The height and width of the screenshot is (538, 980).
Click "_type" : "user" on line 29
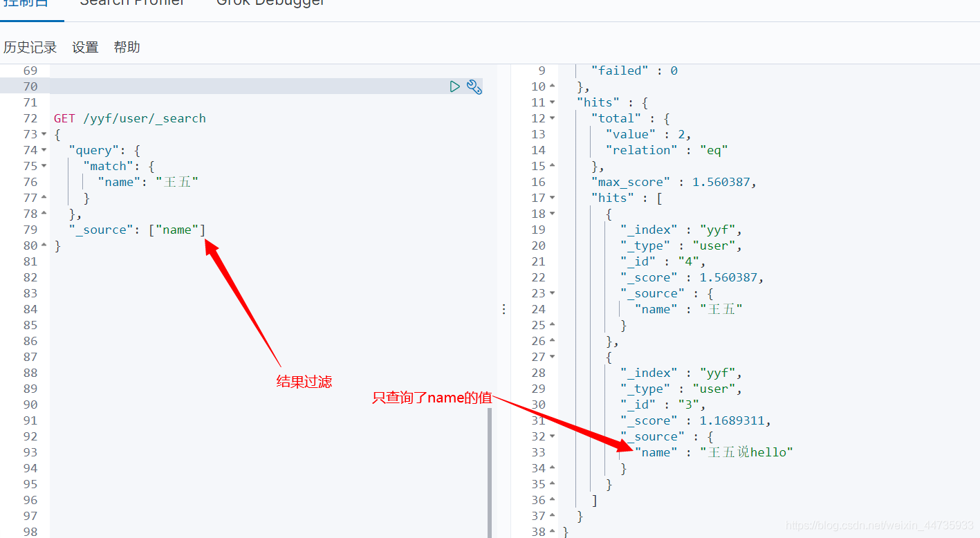[681, 389]
